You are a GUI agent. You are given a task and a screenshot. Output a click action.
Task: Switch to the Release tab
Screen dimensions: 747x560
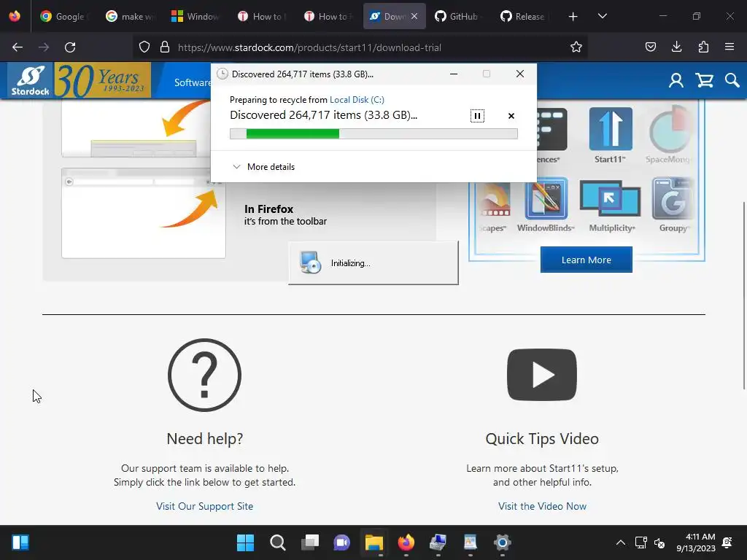[x=525, y=17]
